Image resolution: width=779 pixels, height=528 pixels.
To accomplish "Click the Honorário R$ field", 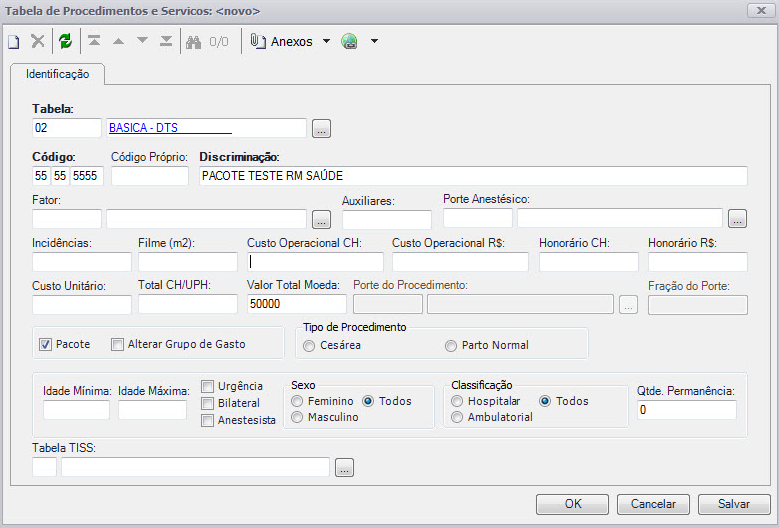I will pos(698,262).
